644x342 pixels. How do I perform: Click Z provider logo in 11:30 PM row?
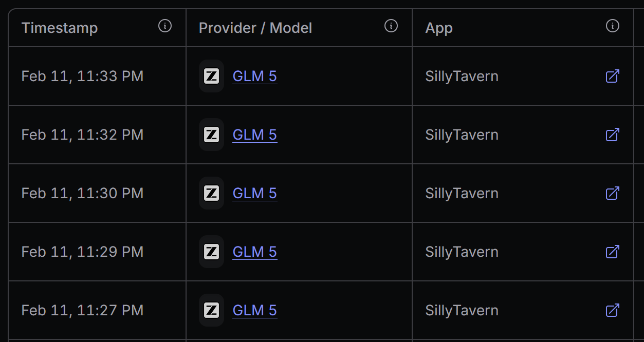[212, 194]
